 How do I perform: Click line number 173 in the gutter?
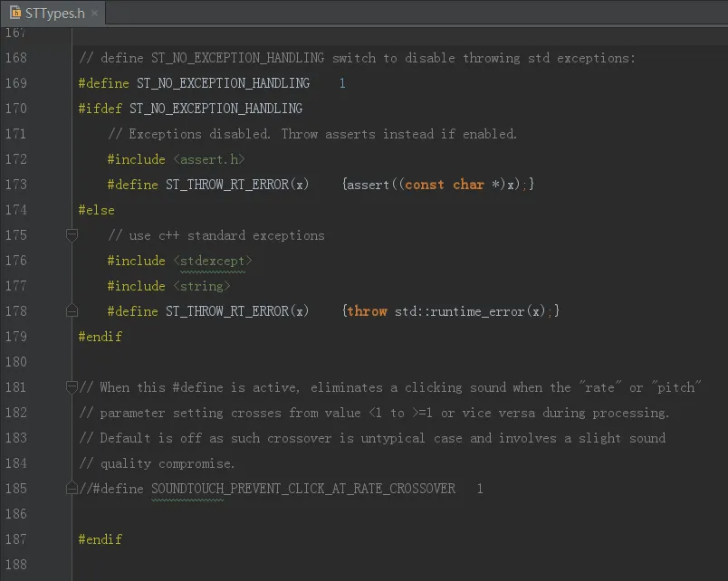pyautogui.click(x=15, y=185)
